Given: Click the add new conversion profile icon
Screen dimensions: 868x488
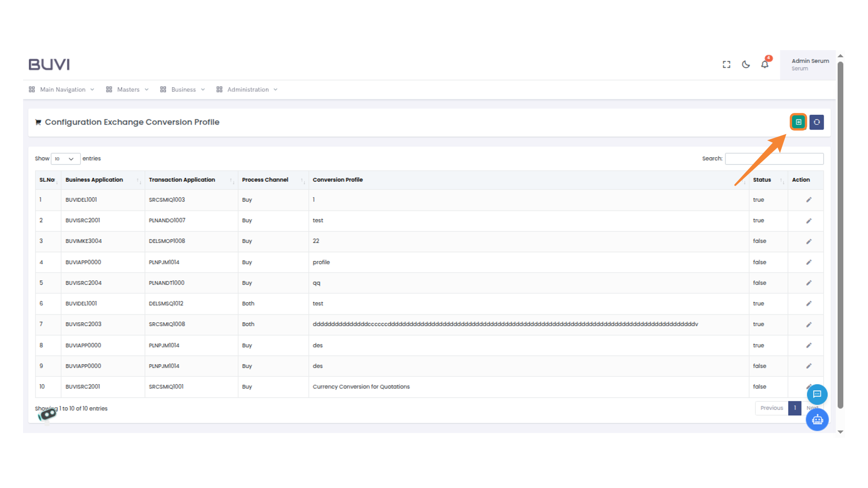Looking at the screenshot, I should 798,122.
